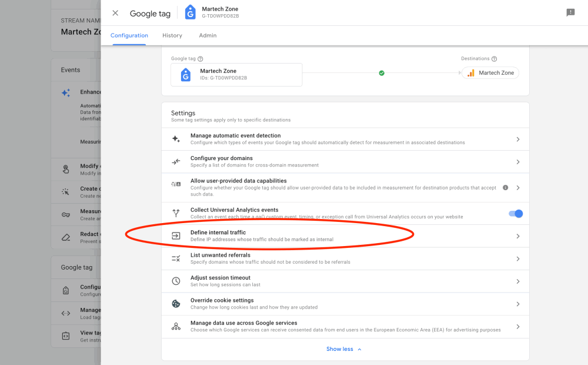Click the clock icon for session timeout
The height and width of the screenshot is (365, 588).
point(176,281)
